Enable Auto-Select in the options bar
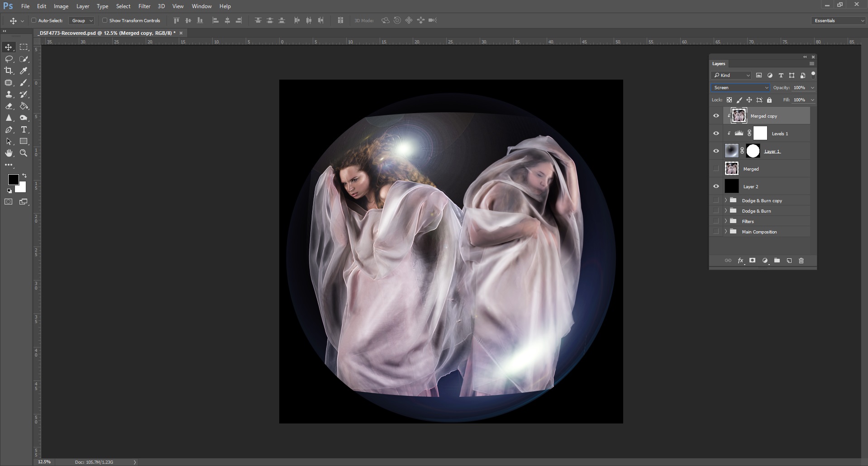Image resolution: width=868 pixels, height=466 pixels. pos(34,20)
